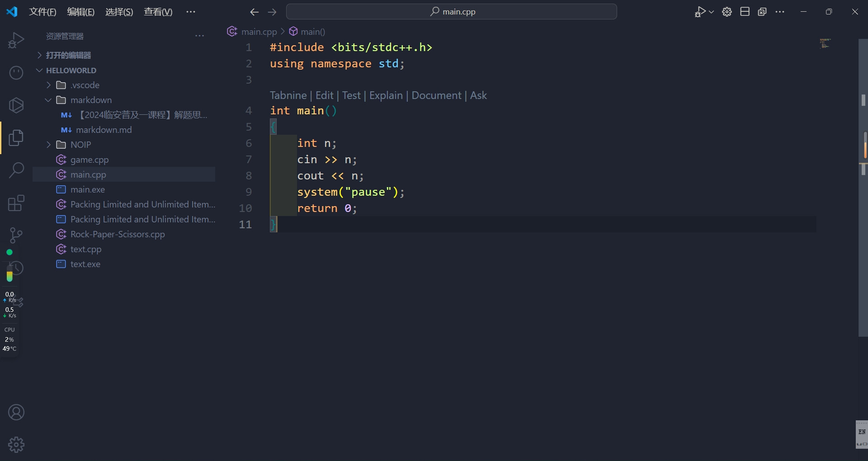Open the Accounts menu icon
The image size is (868, 461).
click(16, 412)
